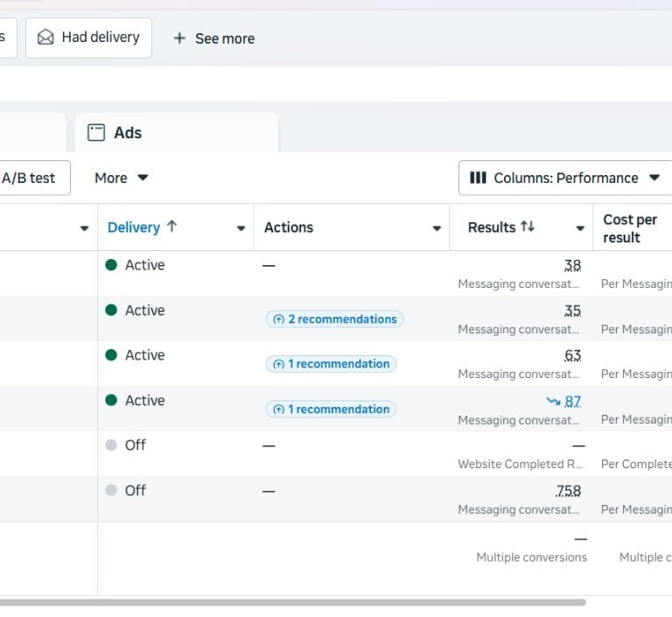
Task: Click the Ads tab window icon
Action: pos(96,133)
